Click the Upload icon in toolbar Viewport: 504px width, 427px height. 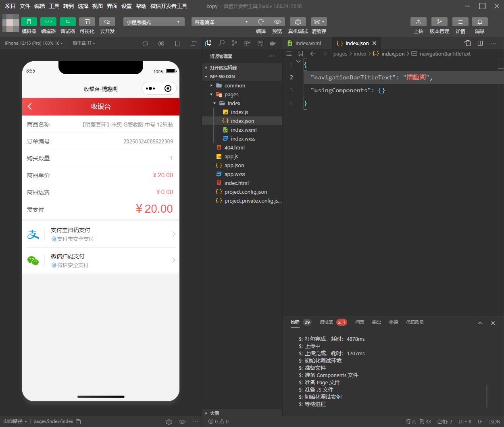click(419, 22)
